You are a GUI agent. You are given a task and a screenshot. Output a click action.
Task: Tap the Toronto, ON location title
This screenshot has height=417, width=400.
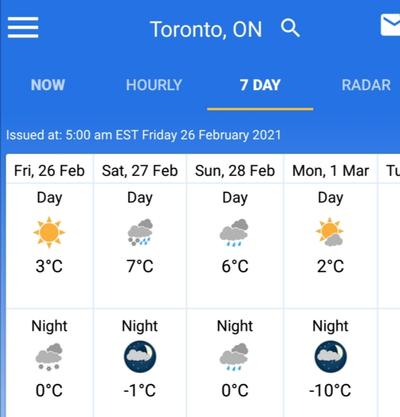206,29
